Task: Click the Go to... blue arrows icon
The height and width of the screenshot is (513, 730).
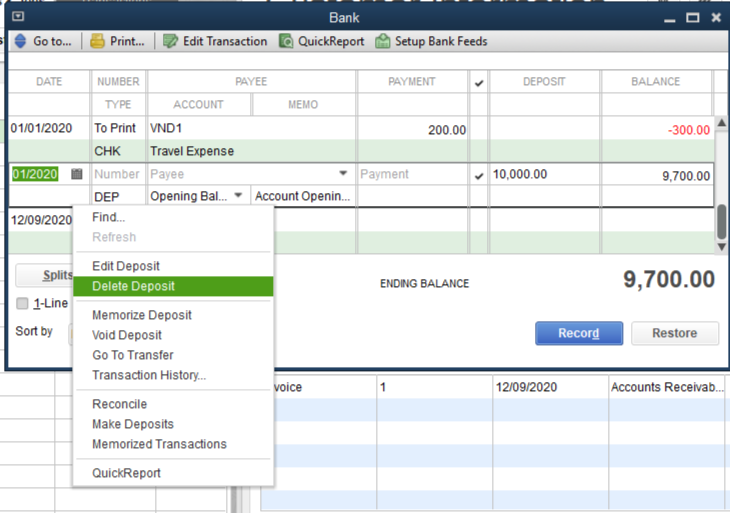Action: (x=20, y=41)
